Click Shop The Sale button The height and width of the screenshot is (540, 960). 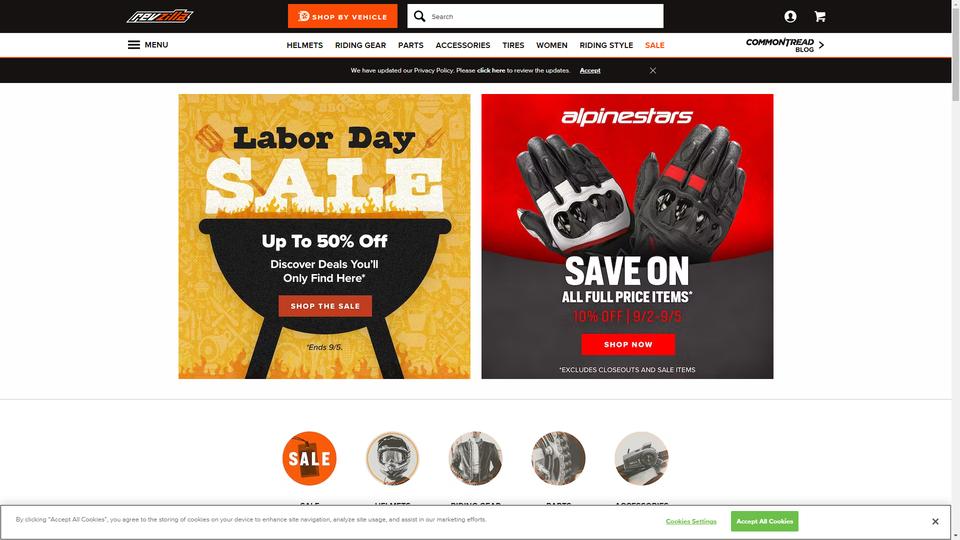click(x=325, y=306)
